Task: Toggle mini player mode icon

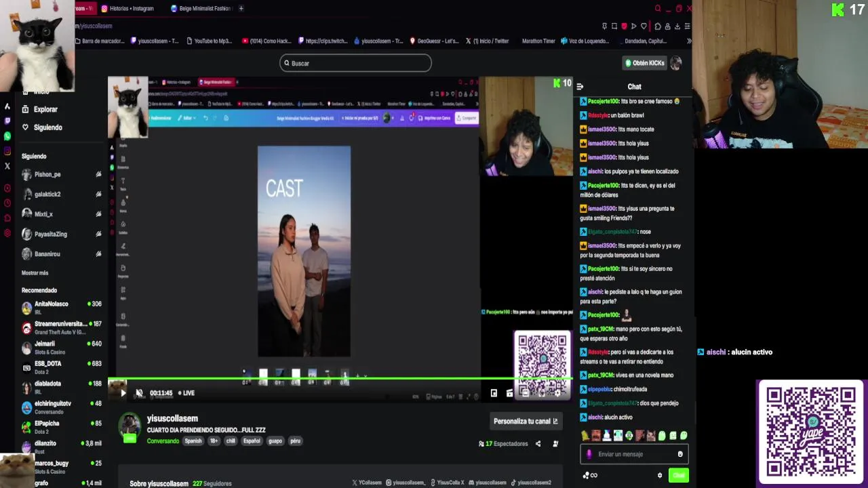Action: pos(494,393)
